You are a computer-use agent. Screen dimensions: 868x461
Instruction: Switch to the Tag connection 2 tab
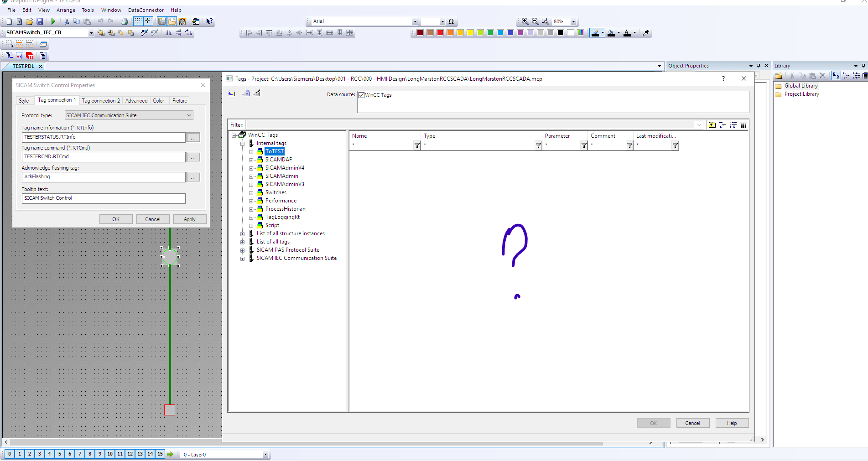pos(101,101)
